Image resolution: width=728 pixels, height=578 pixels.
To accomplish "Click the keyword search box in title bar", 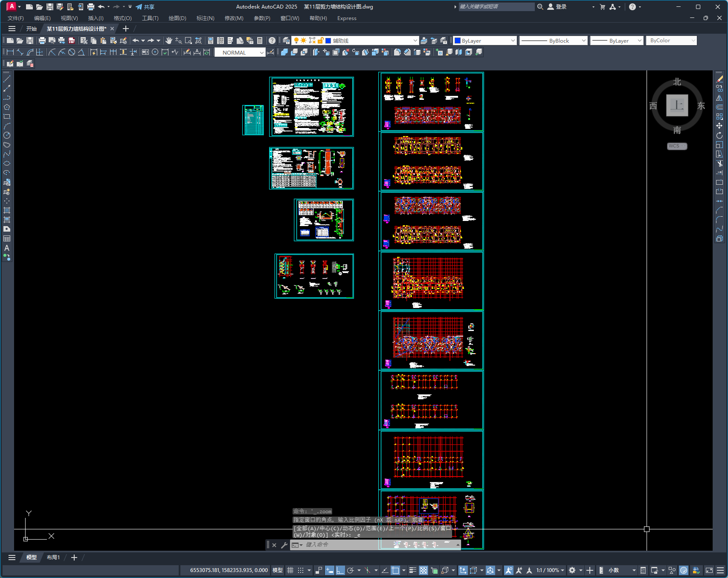I will (496, 7).
